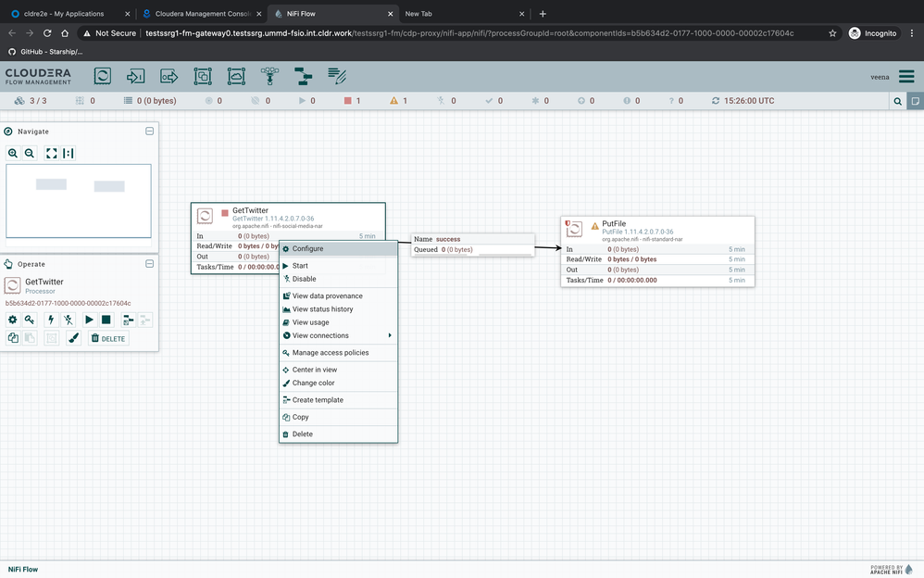Open the canvas search magnifier
This screenshot has width=924, height=578.
click(897, 101)
